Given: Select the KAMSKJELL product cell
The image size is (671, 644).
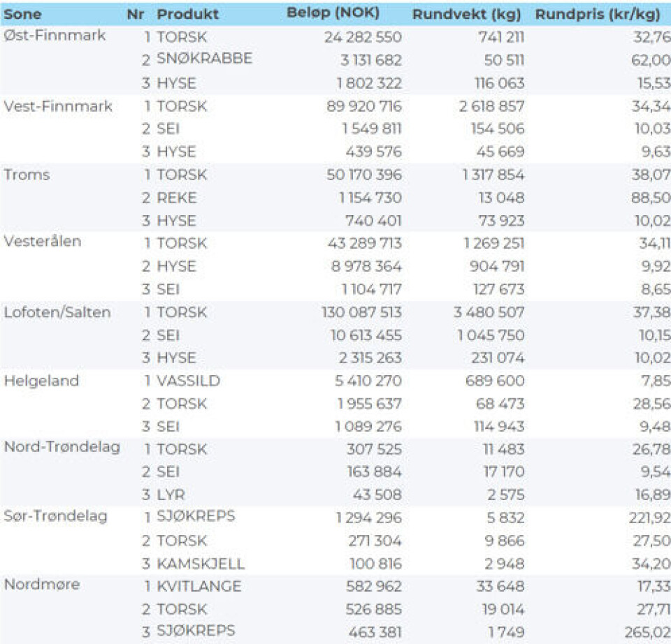Looking at the screenshot, I should (x=201, y=564).
